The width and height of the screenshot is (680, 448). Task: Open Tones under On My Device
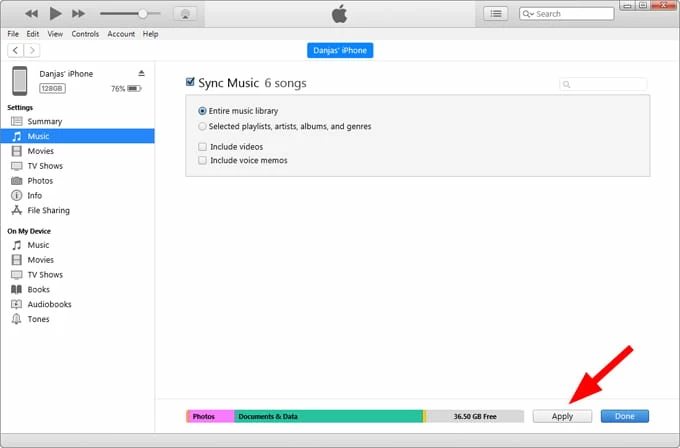coord(38,319)
